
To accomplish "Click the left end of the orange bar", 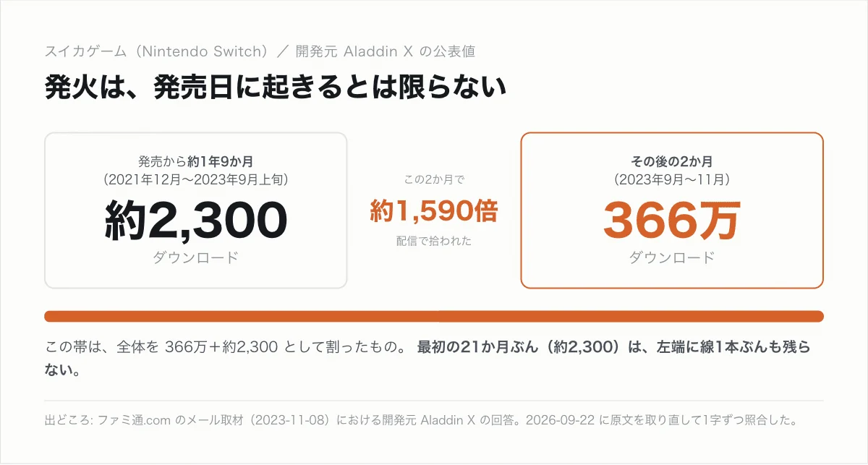I will tap(47, 316).
